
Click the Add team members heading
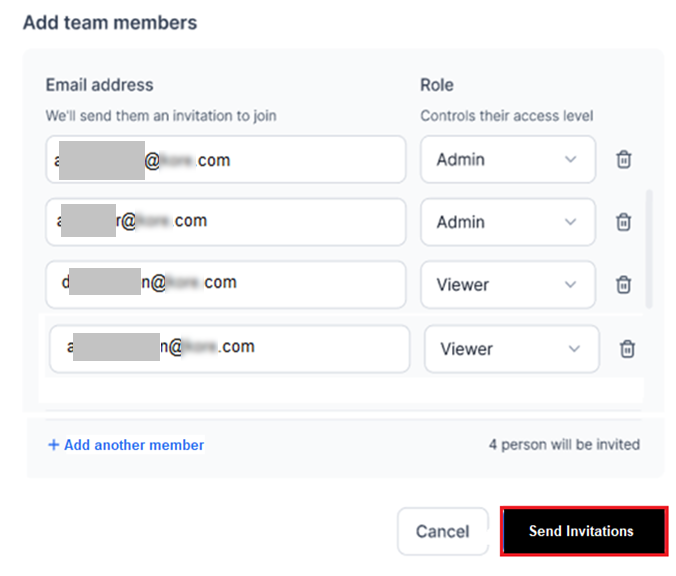pyautogui.click(x=110, y=22)
